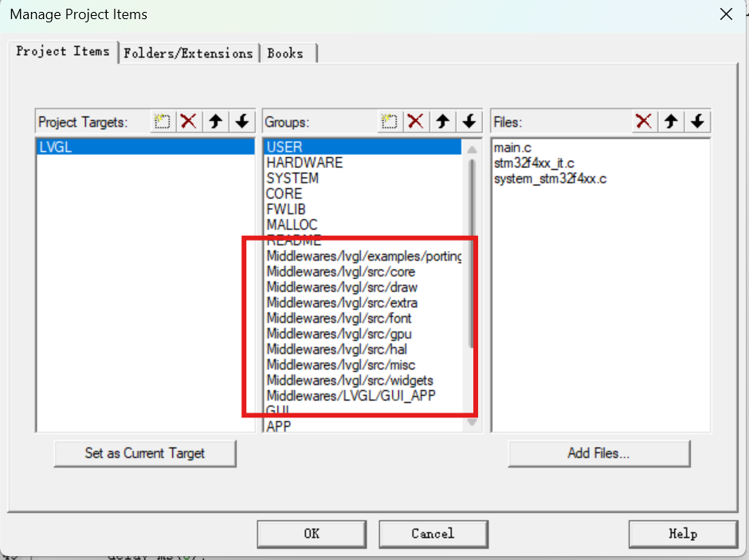Image resolution: width=749 pixels, height=560 pixels.
Task: Click the Project Targets move-down arrow
Action: tap(241, 121)
